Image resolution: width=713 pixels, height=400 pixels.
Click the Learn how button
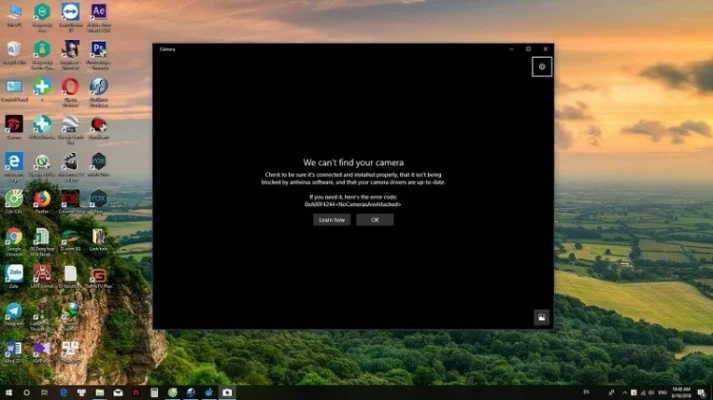coord(332,220)
